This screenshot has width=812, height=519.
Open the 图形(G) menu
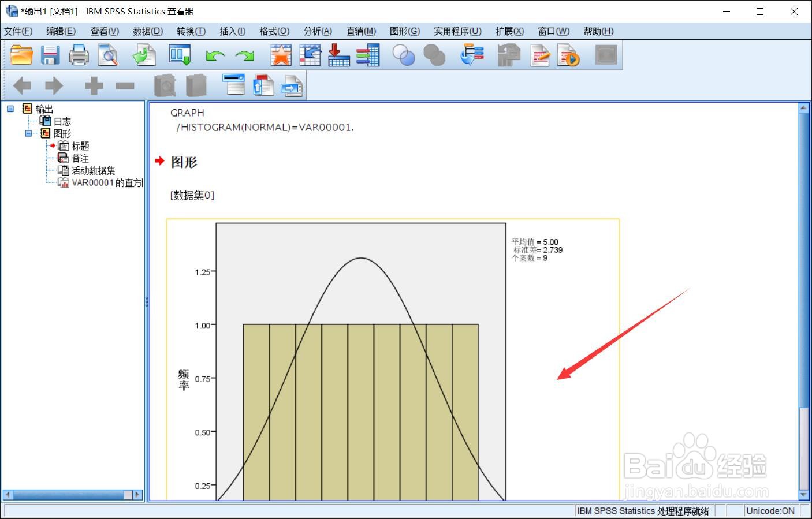coord(405,31)
